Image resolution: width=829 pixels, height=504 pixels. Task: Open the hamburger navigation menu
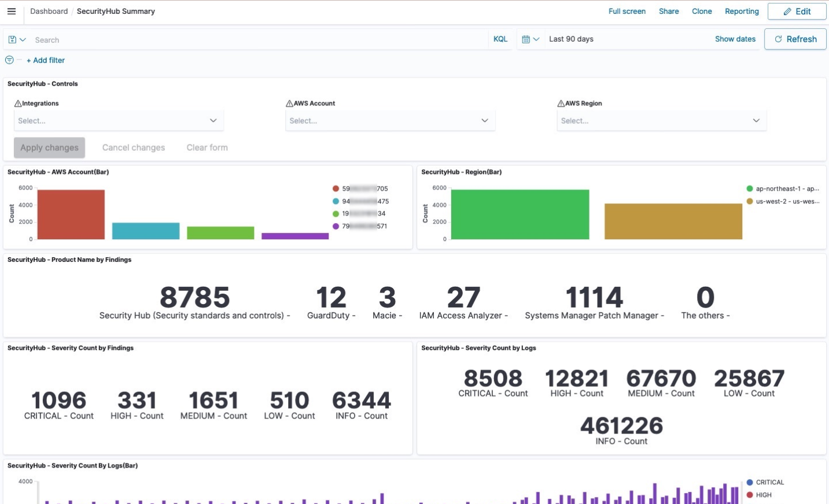click(12, 11)
